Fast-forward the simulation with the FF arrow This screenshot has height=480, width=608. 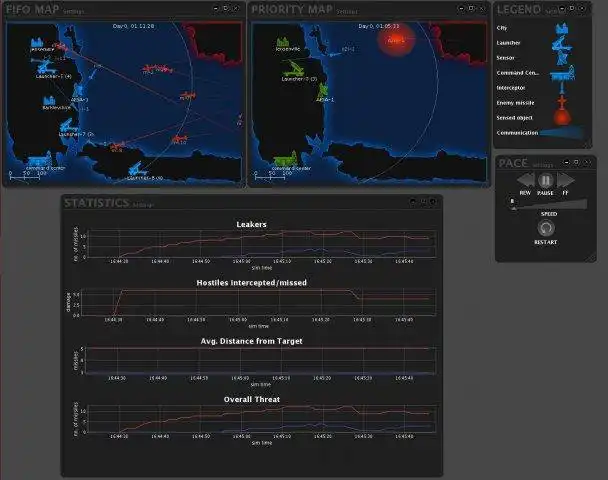click(565, 180)
